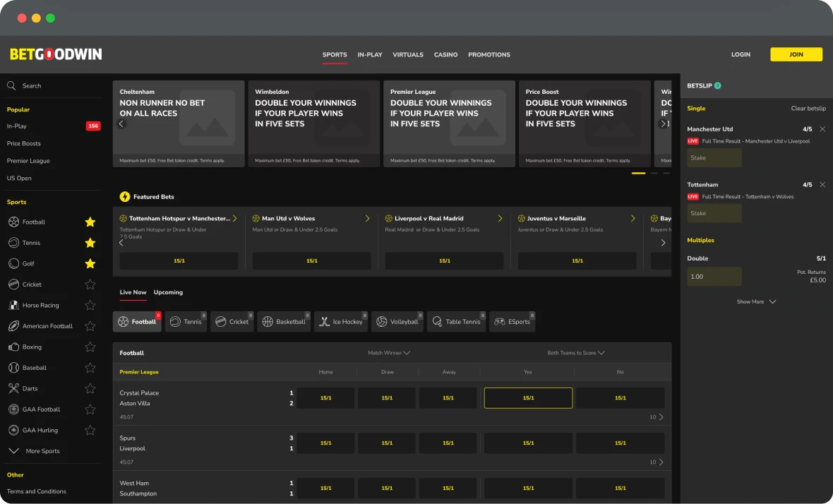Click the Darts icon in the sidebar
The width and height of the screenshot is (833, 504).
(x=14, y=388)
